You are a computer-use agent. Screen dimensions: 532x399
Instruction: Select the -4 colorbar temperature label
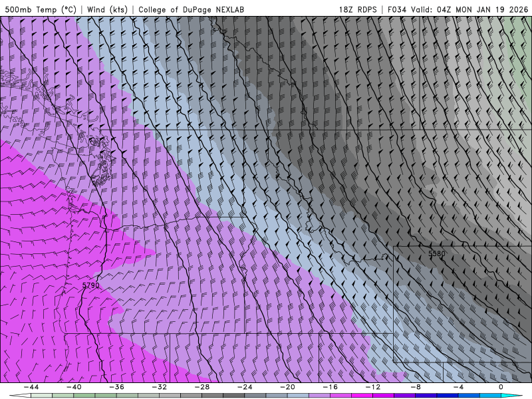pyautogui.click(x=459, y=387)
